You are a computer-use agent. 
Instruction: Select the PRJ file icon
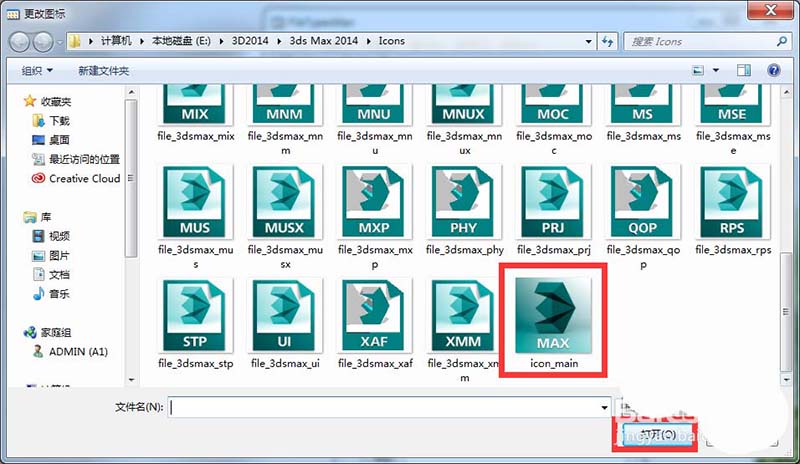554,202
